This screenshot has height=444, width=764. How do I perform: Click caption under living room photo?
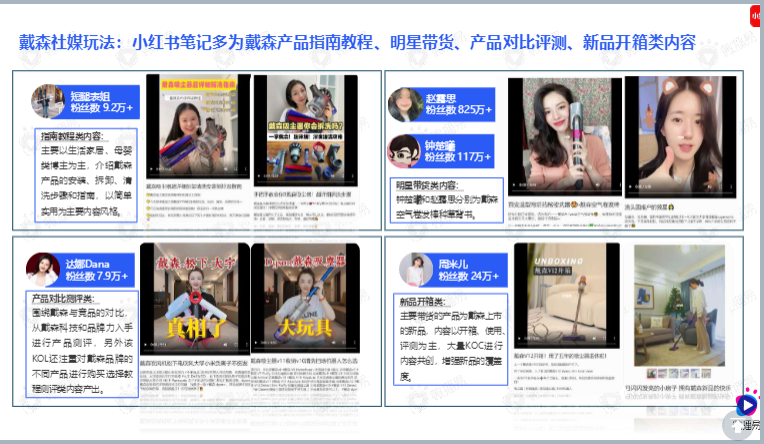[678, 388]
